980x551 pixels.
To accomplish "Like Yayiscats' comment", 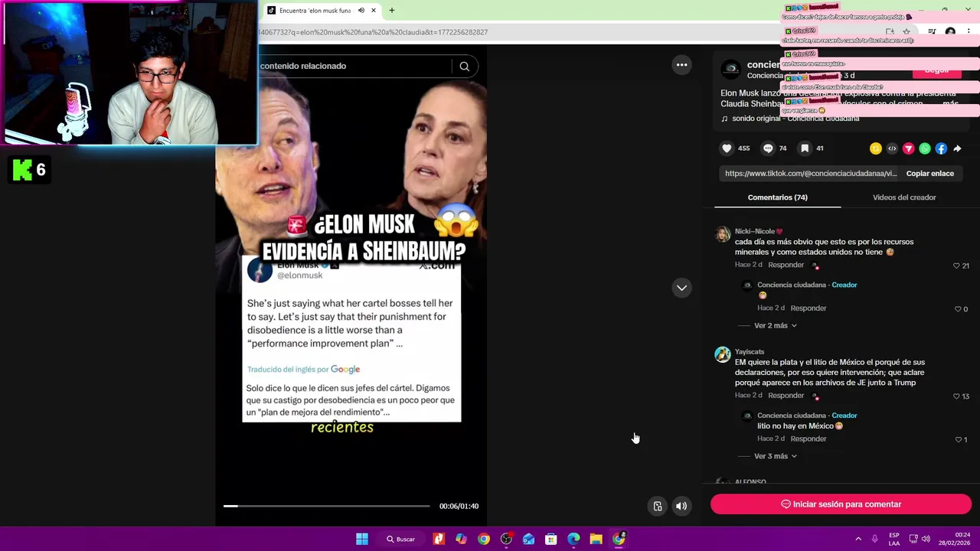I will 956,396.
